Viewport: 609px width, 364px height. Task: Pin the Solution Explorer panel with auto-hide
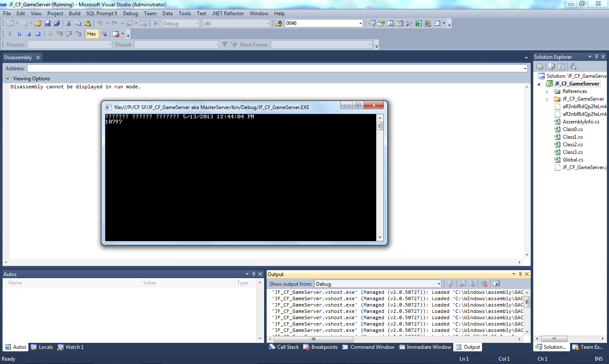coord(596,57)
